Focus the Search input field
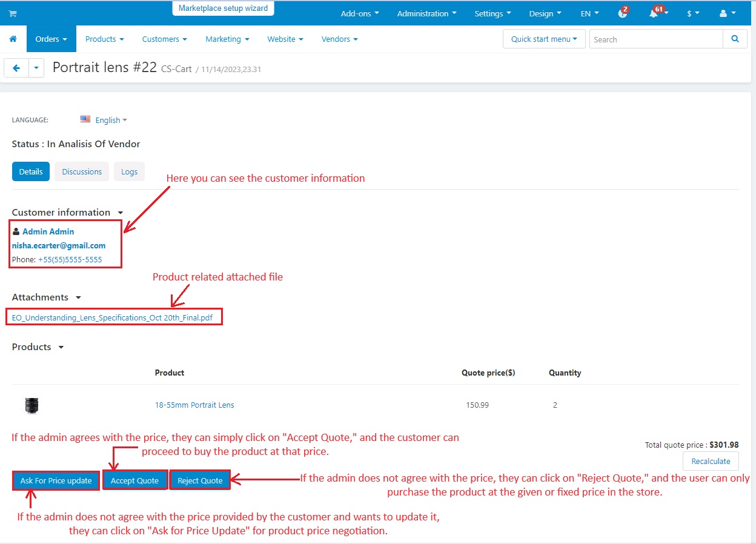756x544 pixels. pyautogui.click(x=656, y=39)
